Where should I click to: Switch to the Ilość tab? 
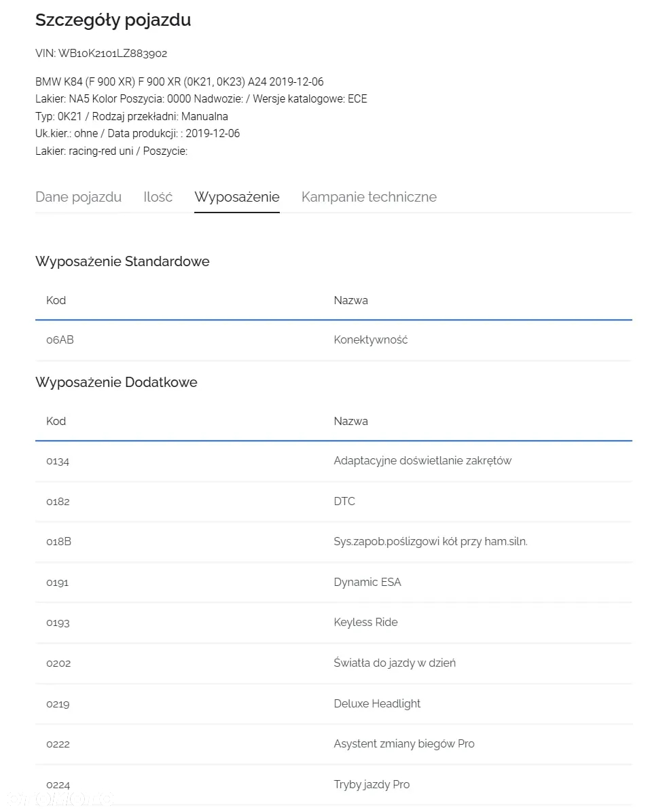click(x=158, y=197)
